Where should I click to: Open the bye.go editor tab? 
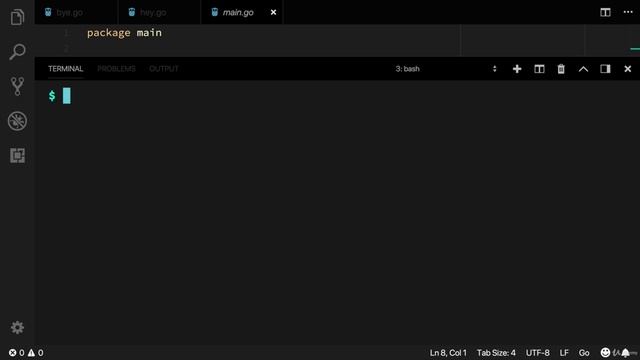pyautogui.click(x=77, y=12)
